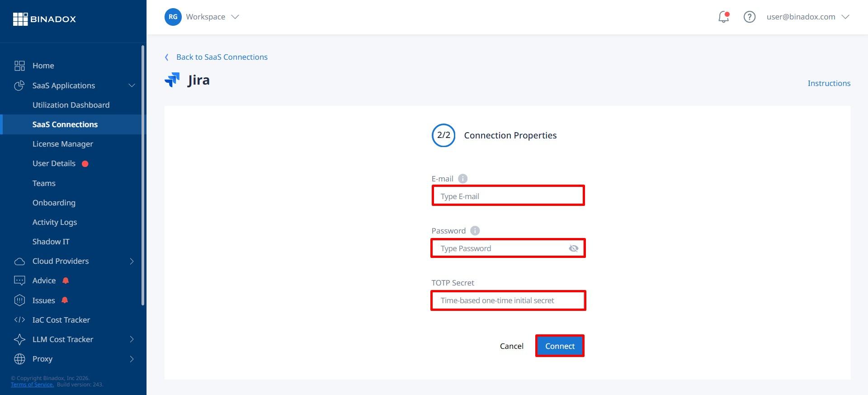Collapse the SaaS Applications section

click(x=132, y=86)
